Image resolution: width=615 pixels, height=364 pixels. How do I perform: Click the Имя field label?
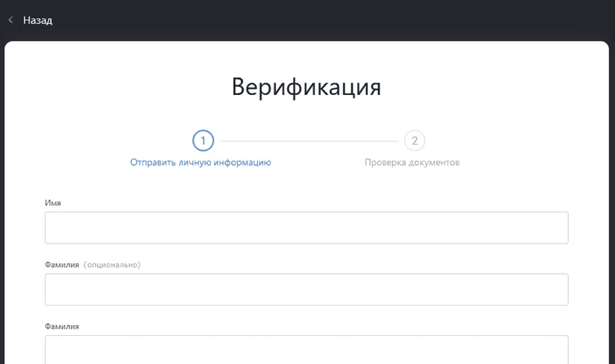(x=53, y=203)
